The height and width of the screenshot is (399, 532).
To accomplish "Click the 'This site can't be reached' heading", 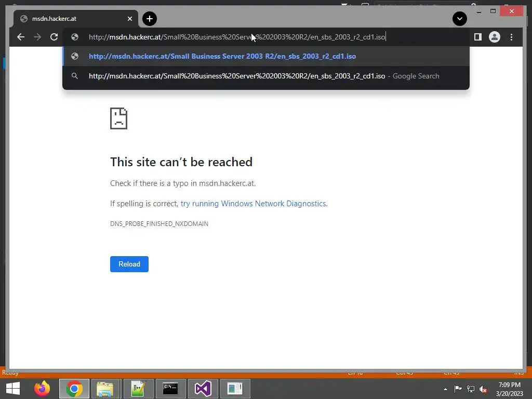I will 181,162.
